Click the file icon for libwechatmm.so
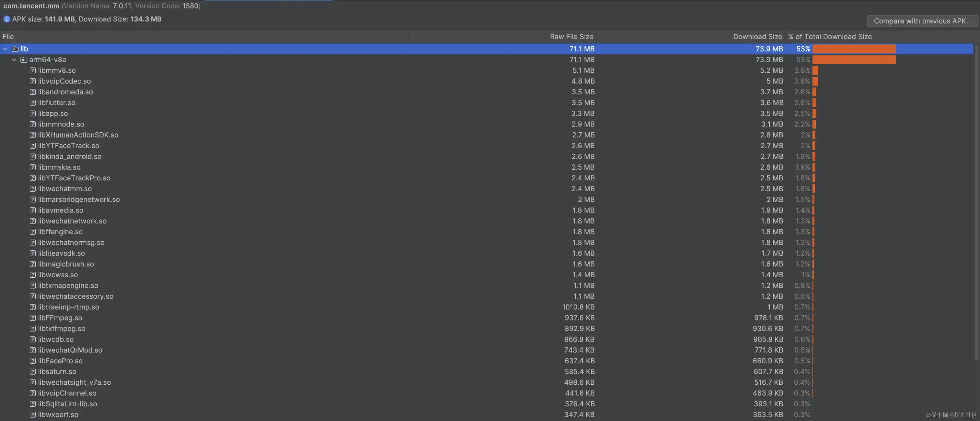Image resolution: width=980 pixels, height=421 pixels. click(x=33, y=189)
